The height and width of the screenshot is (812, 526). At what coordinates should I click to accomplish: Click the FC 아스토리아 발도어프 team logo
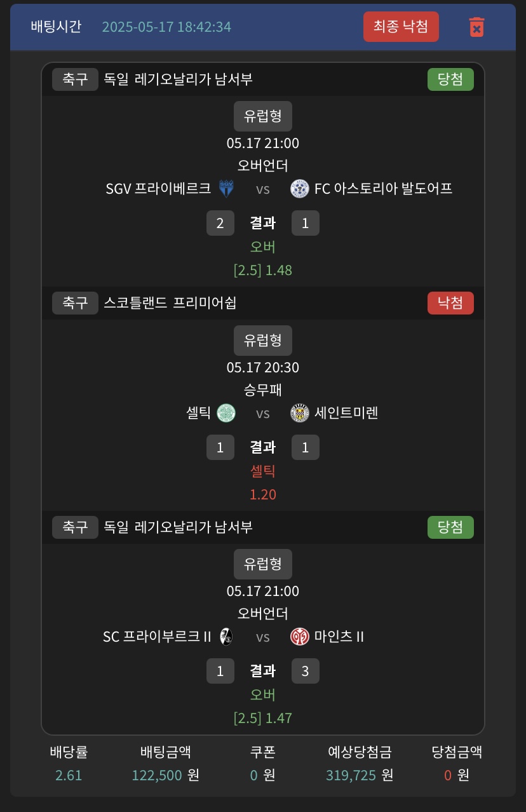299,189
